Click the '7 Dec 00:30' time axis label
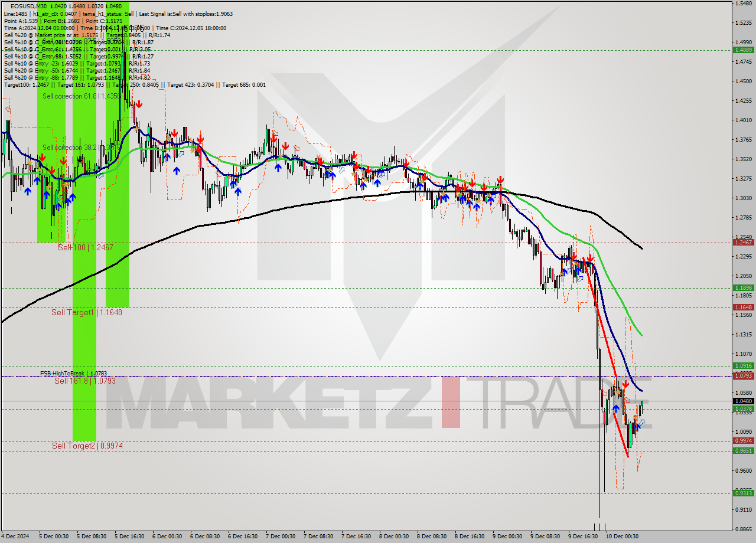Viewport: 756px width, 543px height. [x=281, y=537]
